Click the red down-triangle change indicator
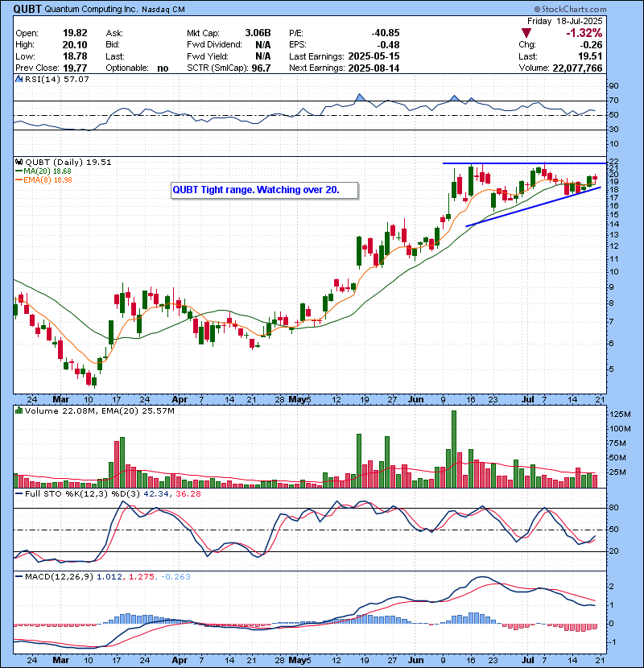The width and height of the screenshot is (644, 668). coord(526,33)
